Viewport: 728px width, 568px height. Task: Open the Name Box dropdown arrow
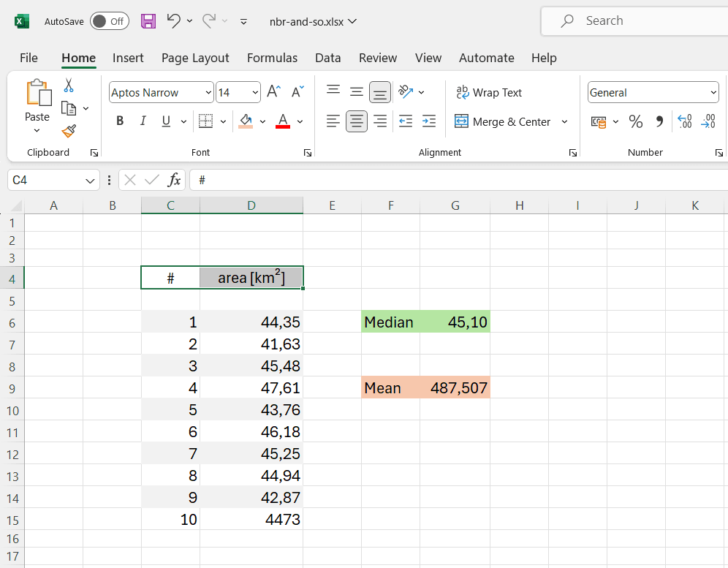pos(90,181)
